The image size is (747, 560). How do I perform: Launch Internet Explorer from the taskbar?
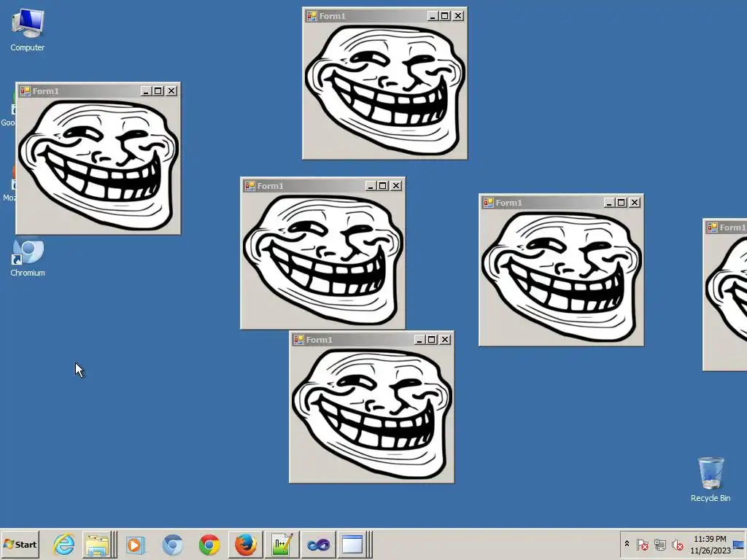pos(63,544)
